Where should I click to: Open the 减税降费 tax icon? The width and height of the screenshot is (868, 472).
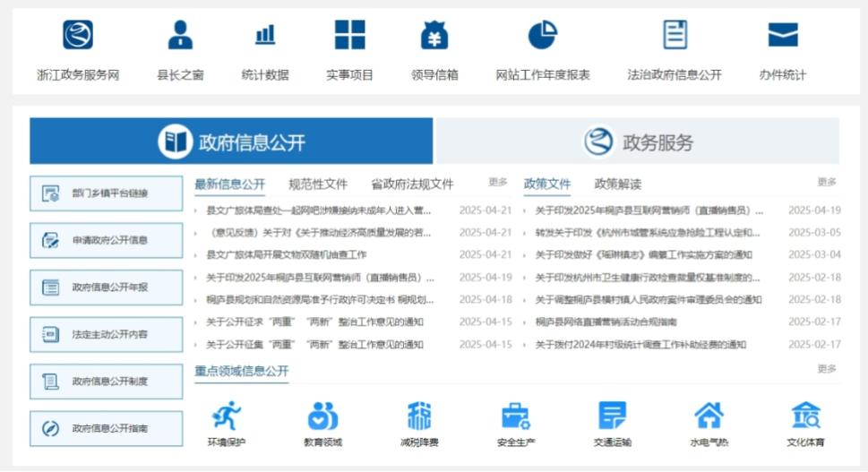click(419, 416)
